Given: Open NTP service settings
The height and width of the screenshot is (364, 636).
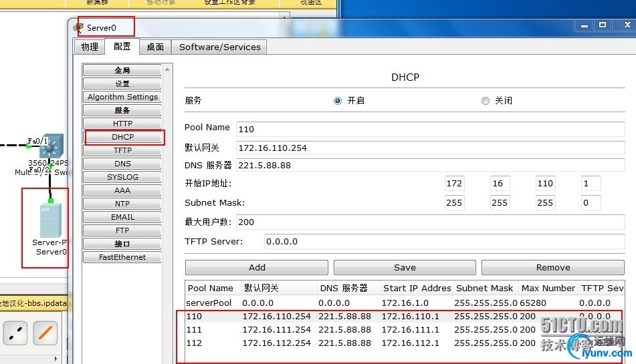Looking at the screenshot, I should coord(122,204).
